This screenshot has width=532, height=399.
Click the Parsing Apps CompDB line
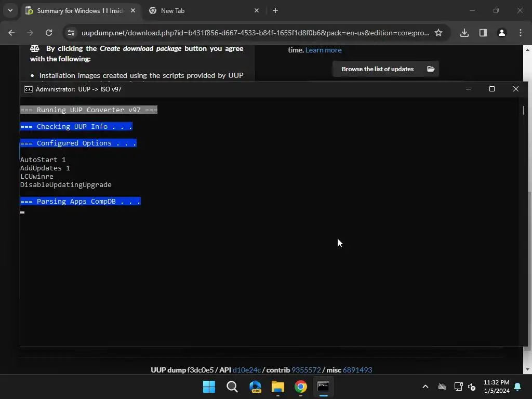click(81, 201)
